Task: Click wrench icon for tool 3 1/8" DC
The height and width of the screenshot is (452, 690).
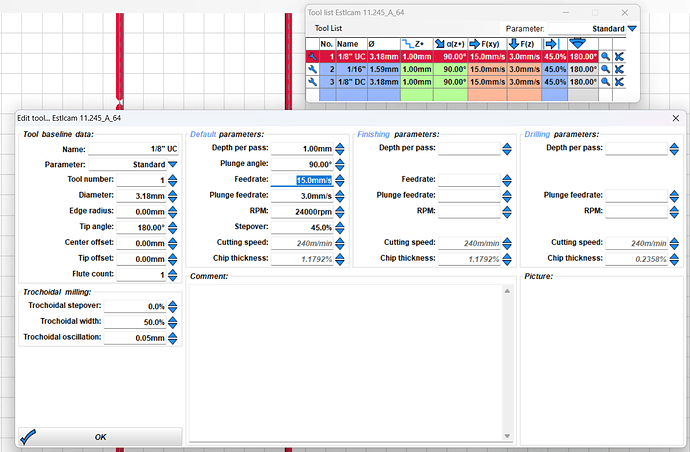Action: tap(312, 82)
